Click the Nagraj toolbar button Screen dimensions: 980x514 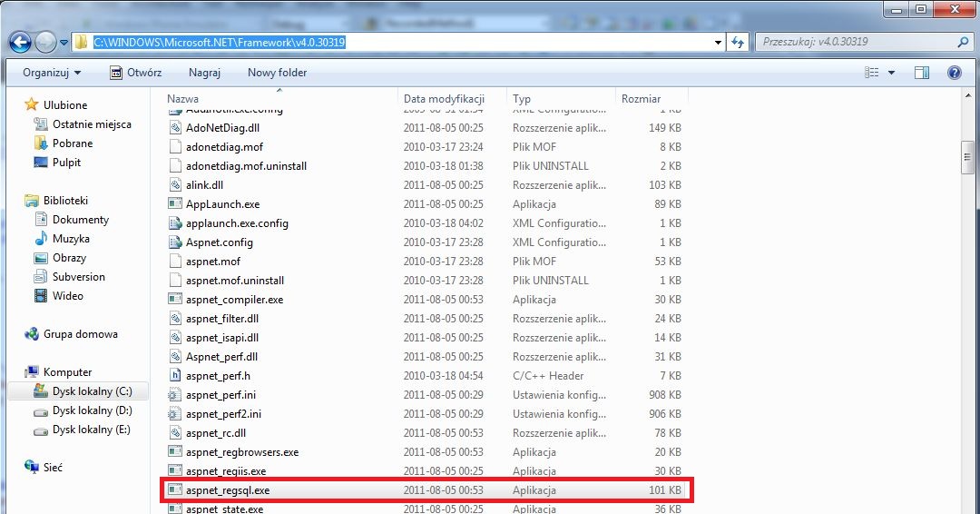tap(204, 73)
